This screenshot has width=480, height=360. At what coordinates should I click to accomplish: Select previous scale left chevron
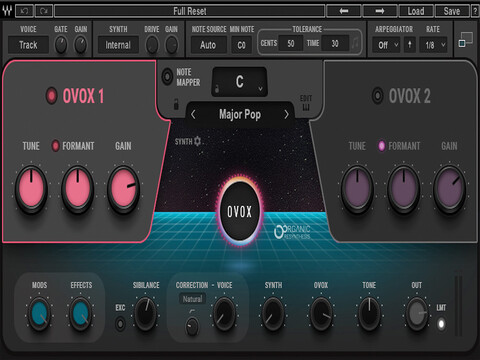pos(193,115)
